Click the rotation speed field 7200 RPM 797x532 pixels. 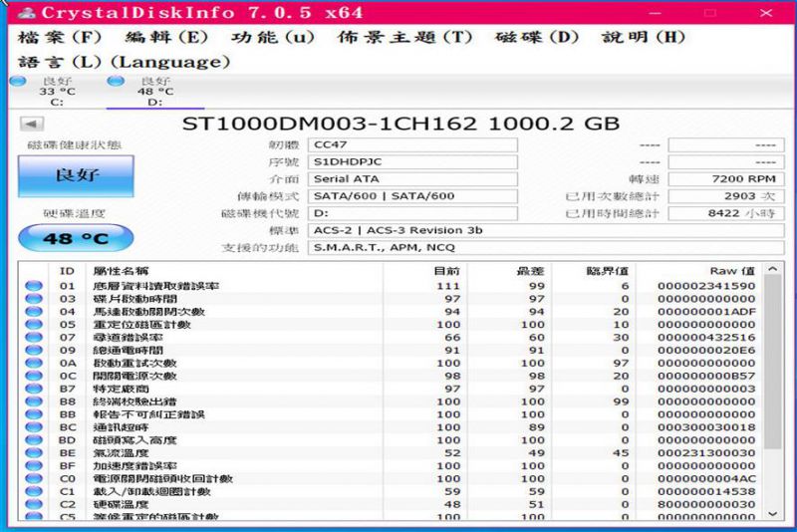(x=726, y=179)
